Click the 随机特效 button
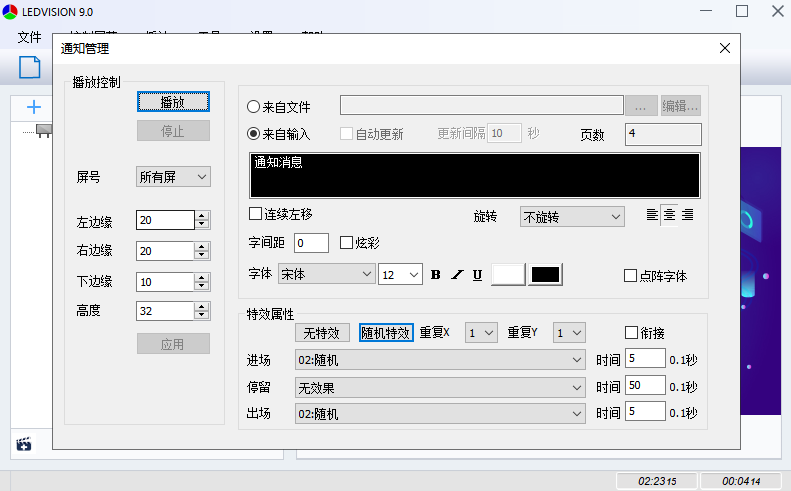The width and height of the screenshot is (791, 491). click(386, 333)
